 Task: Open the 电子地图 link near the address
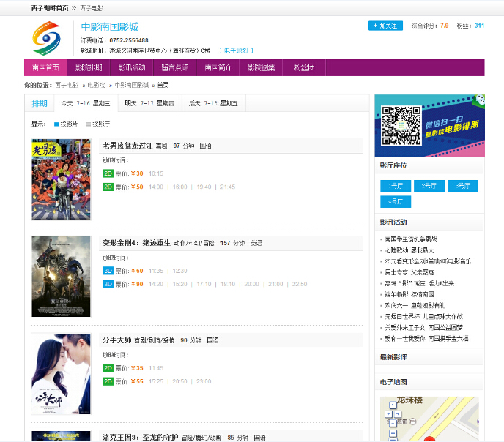point(236,50)
